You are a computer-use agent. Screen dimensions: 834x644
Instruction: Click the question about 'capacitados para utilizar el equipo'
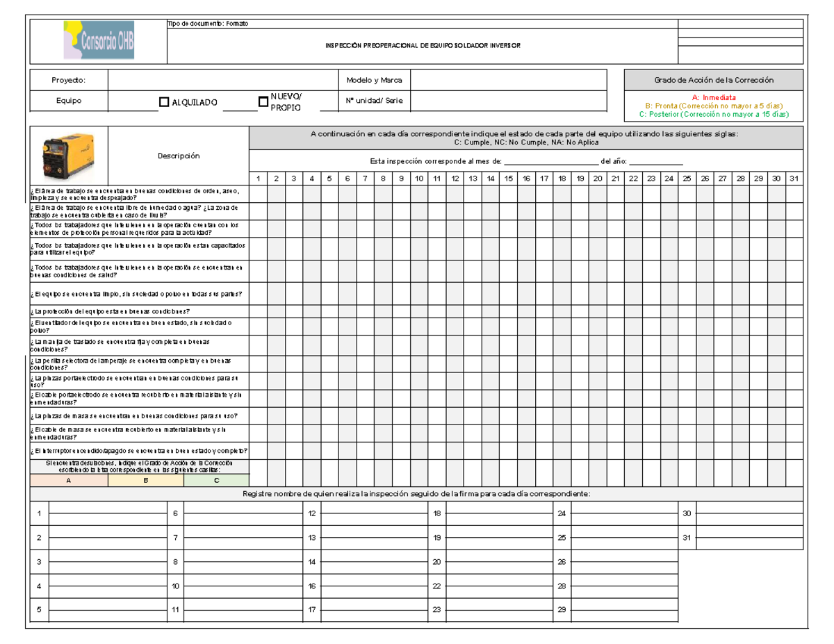point(139,249)
